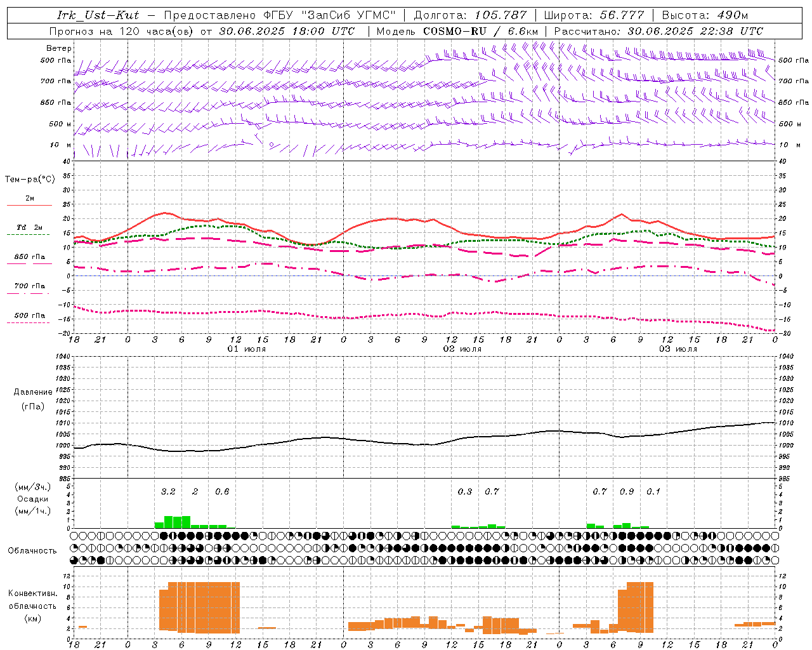Select the Тем-ра(°C) axis title

(x=30, y=180)
